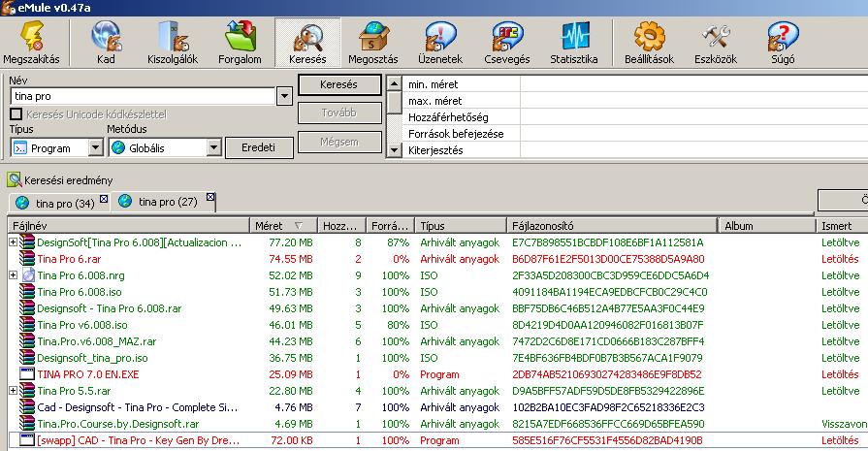Viewport: 868px width, 451px height.
Task: Expand the DesignSoft[Tina Pro 6.008] row
Action: point(13,242)
